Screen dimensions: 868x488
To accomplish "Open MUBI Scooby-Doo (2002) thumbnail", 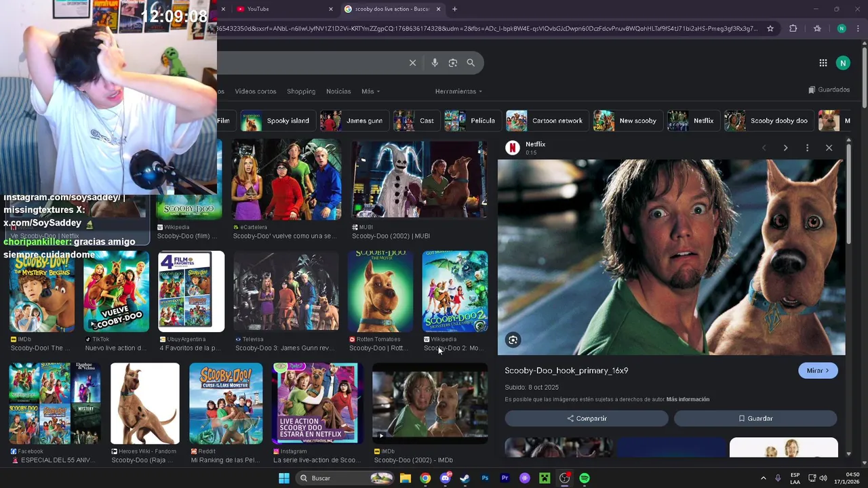I will (419, 180).
